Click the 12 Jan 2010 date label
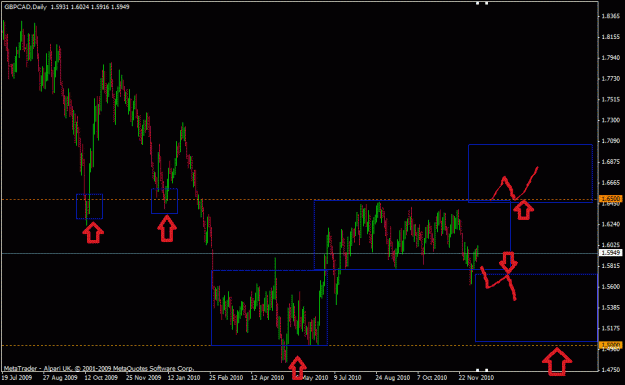Screen dimensions: 625x385 (x=184, y=377)
